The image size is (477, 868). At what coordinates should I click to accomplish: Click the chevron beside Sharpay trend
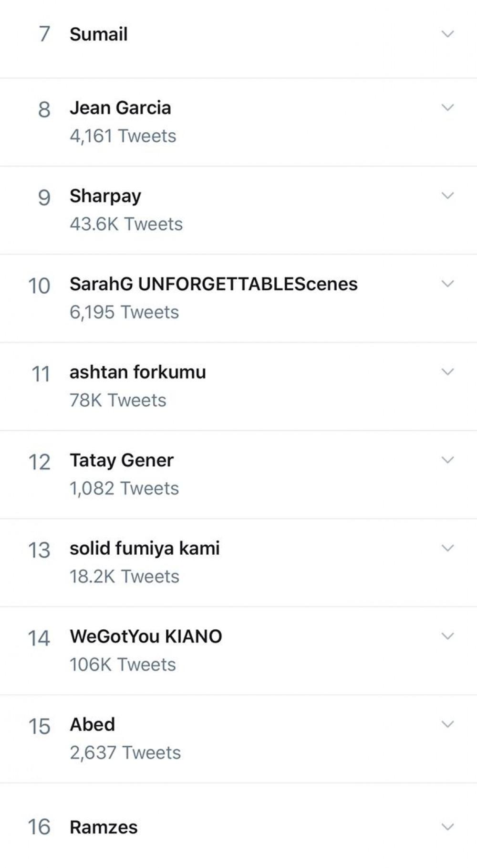[x=447, y=196]
